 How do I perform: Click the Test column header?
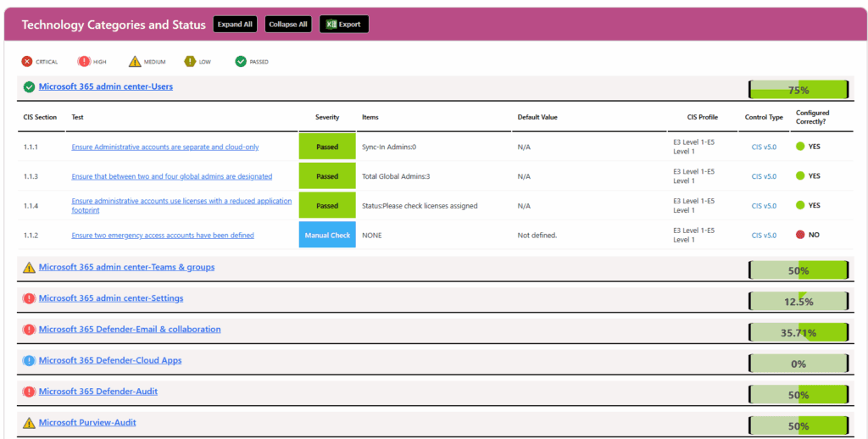(77, 117)
